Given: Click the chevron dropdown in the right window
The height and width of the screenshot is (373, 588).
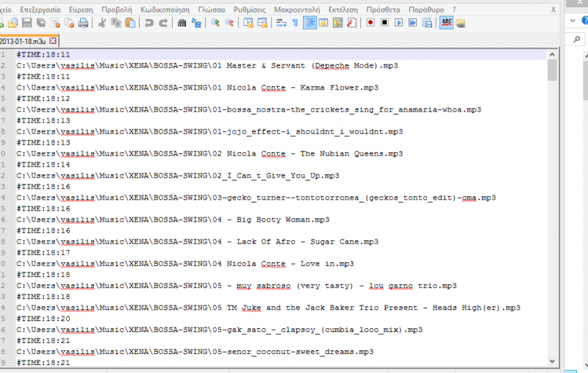Looking at the screenshot, I should point(573,21).
